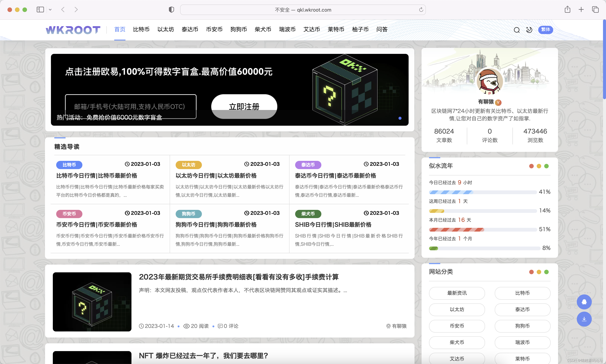Click Safari privacy shield icon

[171, 10]
